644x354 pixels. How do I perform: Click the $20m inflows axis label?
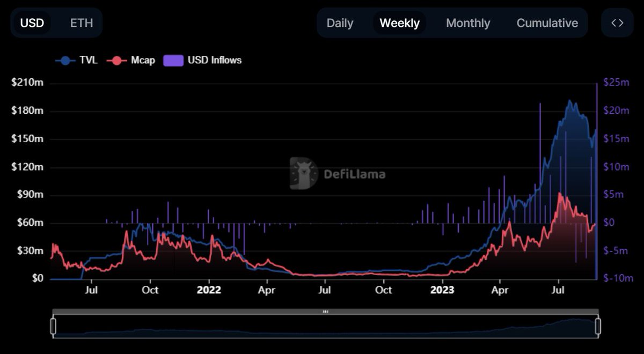[616, 111]
